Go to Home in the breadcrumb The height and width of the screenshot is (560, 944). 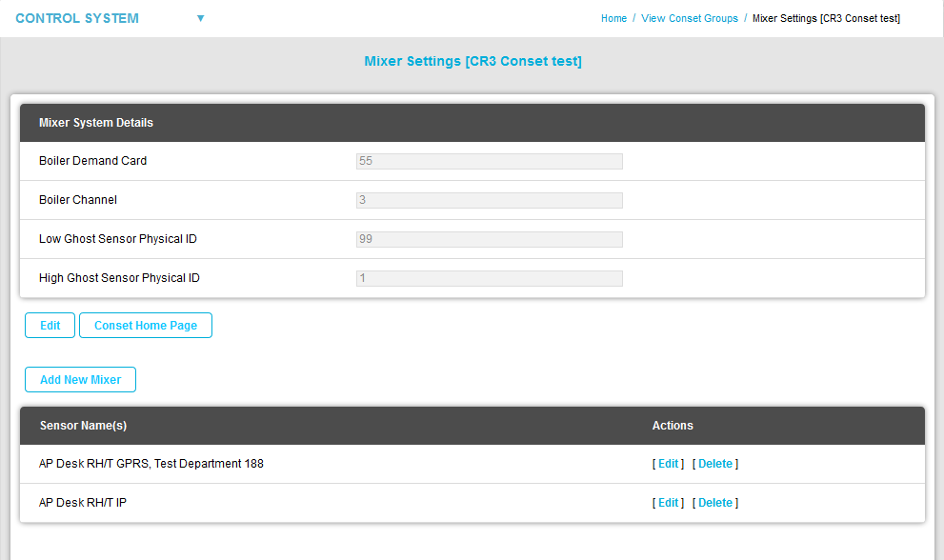click(613, 18)
